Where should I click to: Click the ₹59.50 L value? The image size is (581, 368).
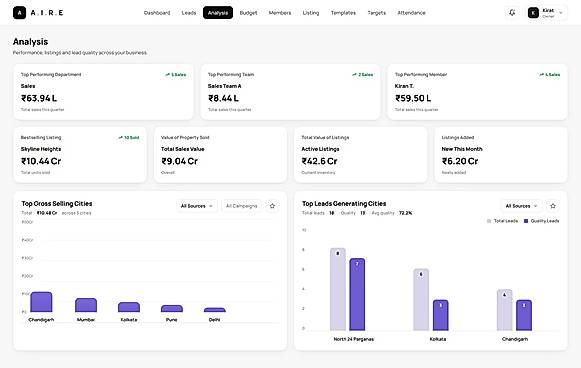tap(413, 98)
